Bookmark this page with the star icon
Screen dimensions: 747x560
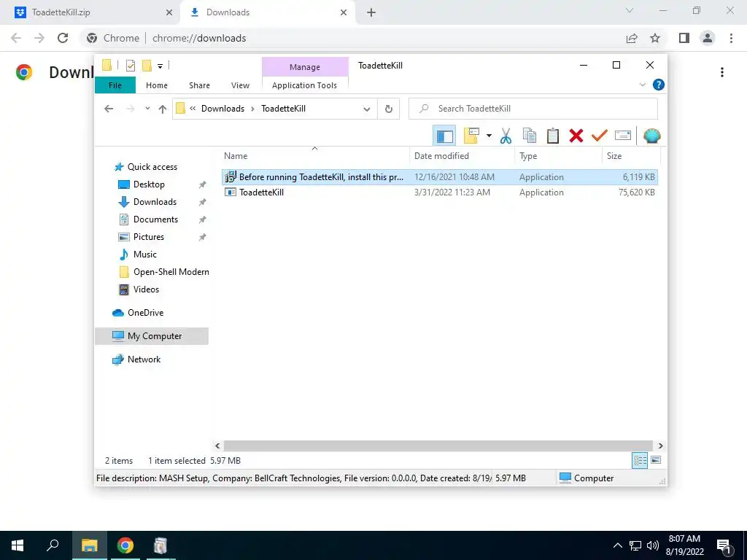click(655, 38)
